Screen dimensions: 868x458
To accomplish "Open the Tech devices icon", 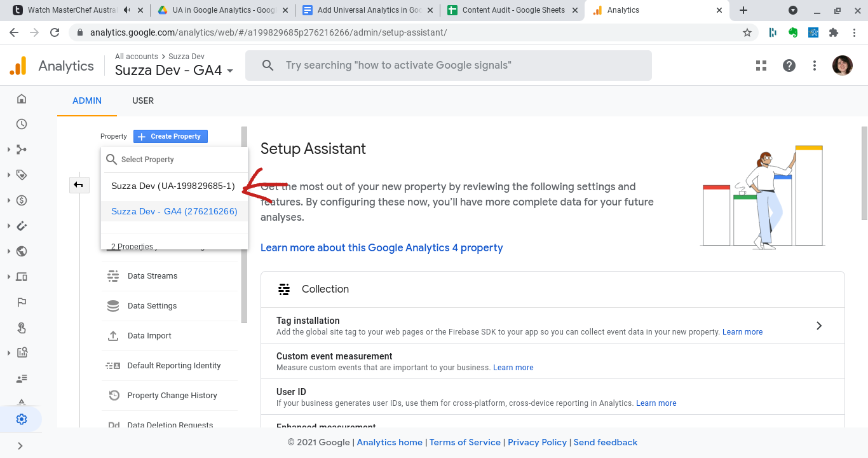I will coord(22,277).
